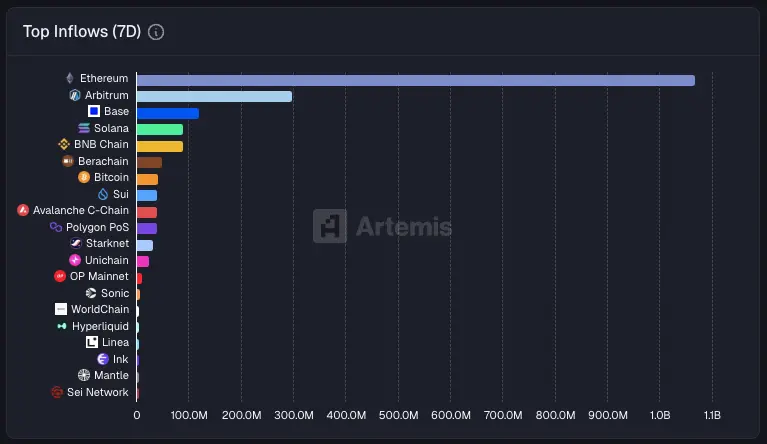Click the 'Sonic' axis label

click(115, 293)
